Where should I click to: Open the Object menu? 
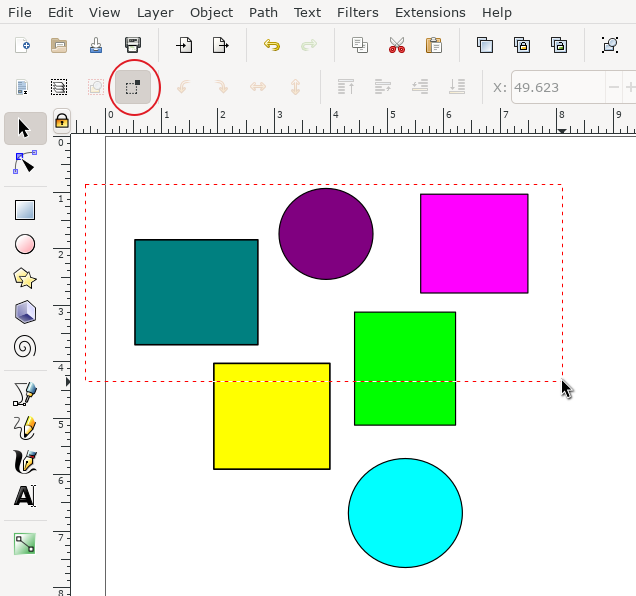point(211,13)
